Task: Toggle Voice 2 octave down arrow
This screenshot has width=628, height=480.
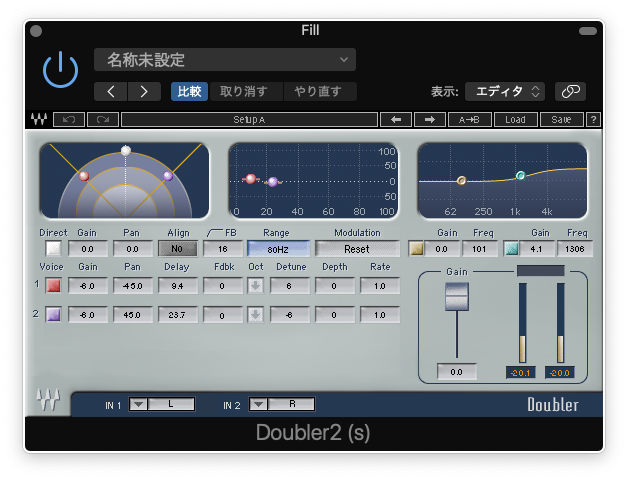Action: pyautogui.click(x=256, y=315)
